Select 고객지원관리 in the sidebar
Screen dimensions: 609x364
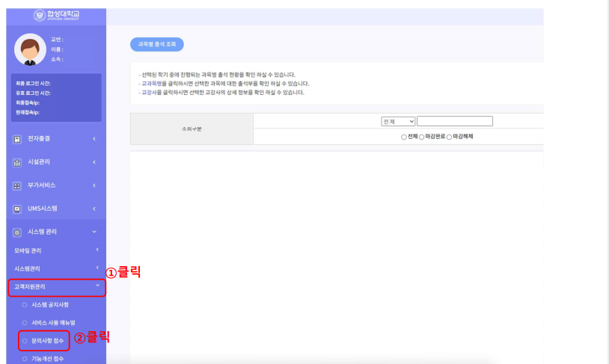pos(30,287)
